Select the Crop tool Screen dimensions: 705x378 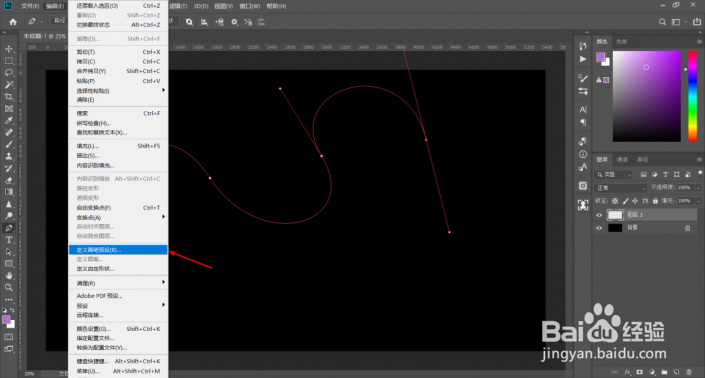point(9,97)
